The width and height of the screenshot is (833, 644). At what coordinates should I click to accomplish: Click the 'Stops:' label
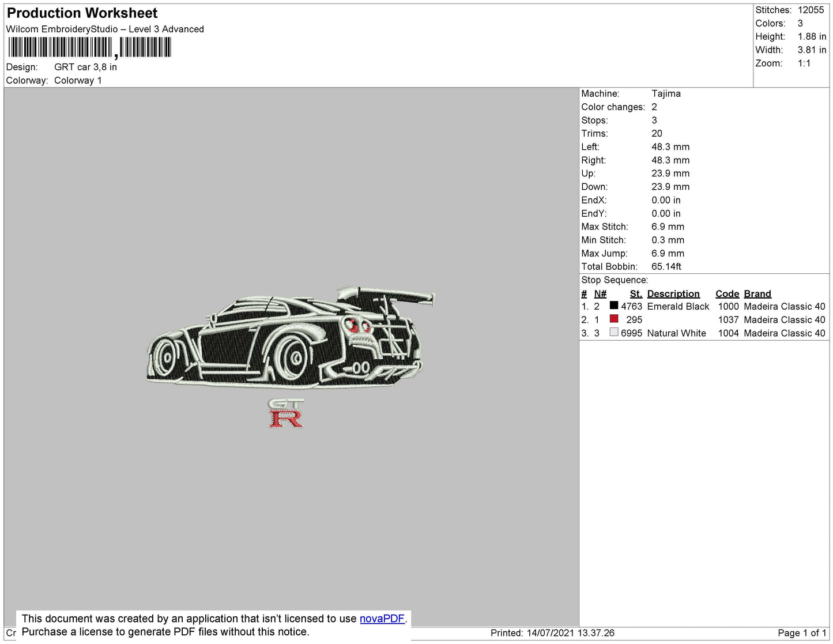[x=594, y=120]
